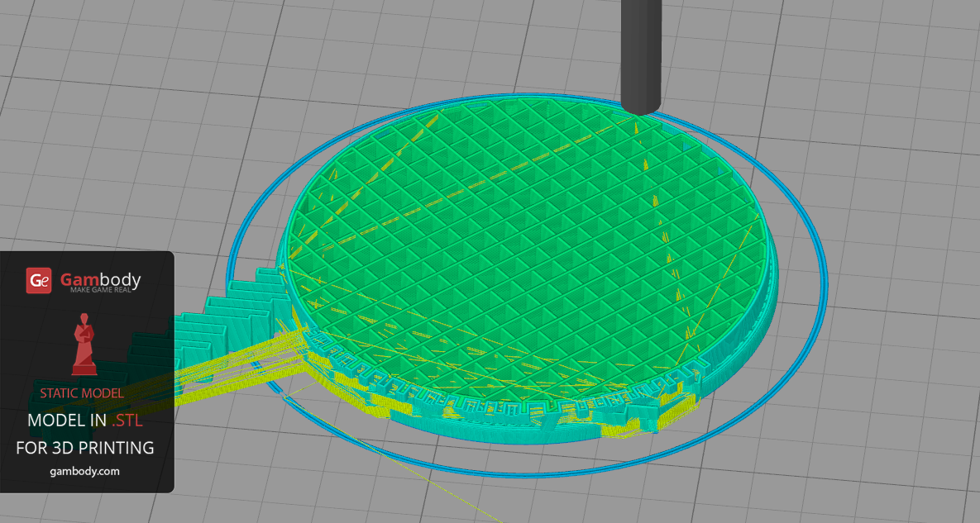Image resolution: width=980 pixels, height=523 pixels.
Task: Click the maze-patterned teal front rim of disc
Action: [496, 405]
